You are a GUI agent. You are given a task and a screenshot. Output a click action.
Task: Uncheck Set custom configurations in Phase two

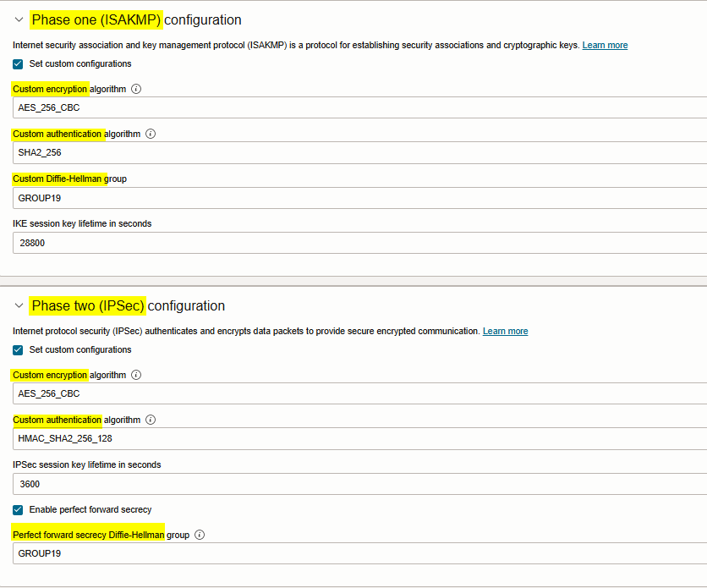(x=18, y=350)
